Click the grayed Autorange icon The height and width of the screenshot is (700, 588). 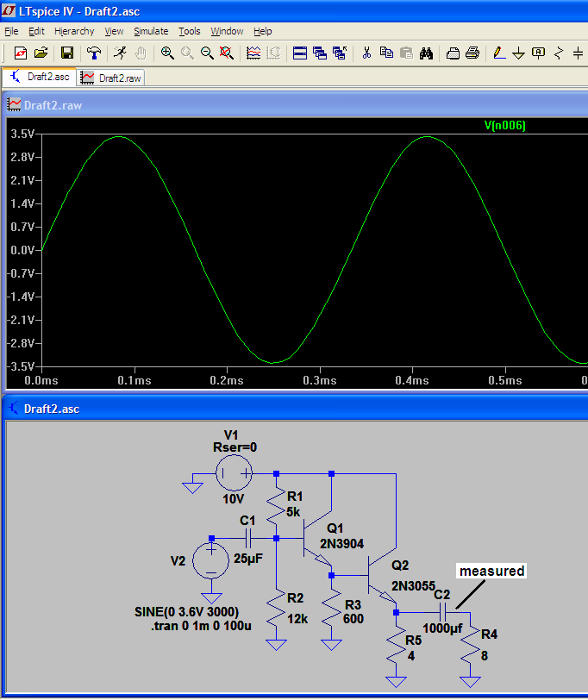pyautogui.click(x=273, y=53)
